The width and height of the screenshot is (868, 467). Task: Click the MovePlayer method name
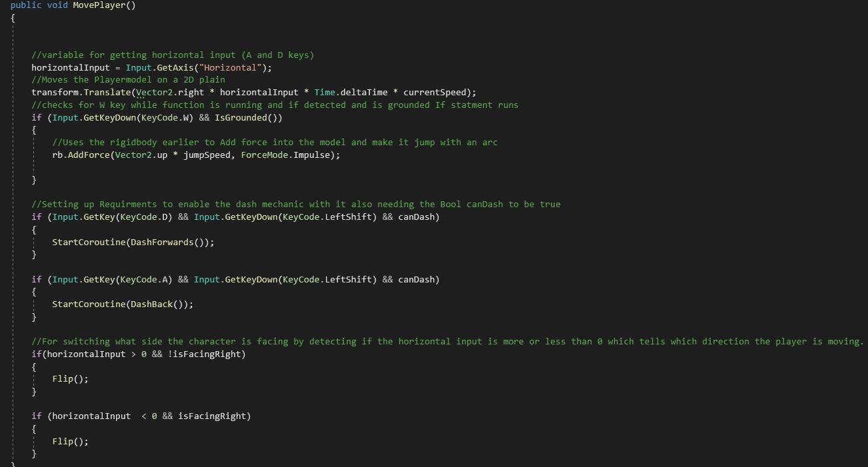99,5
